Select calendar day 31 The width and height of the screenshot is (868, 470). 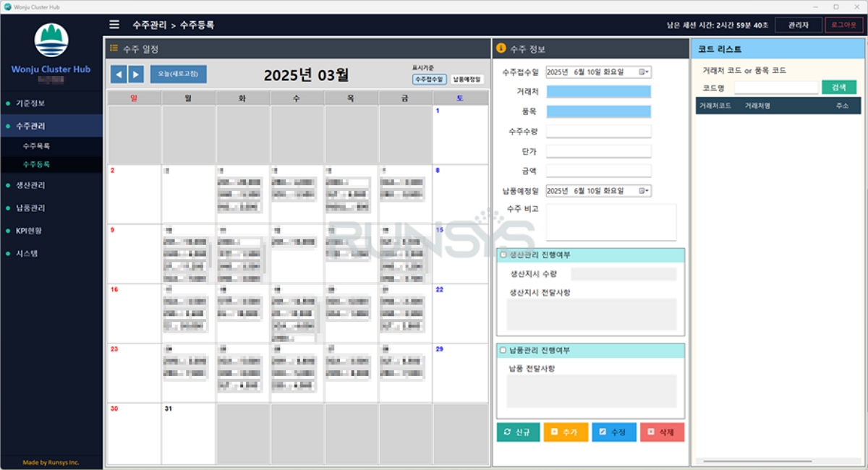[189, 433]
